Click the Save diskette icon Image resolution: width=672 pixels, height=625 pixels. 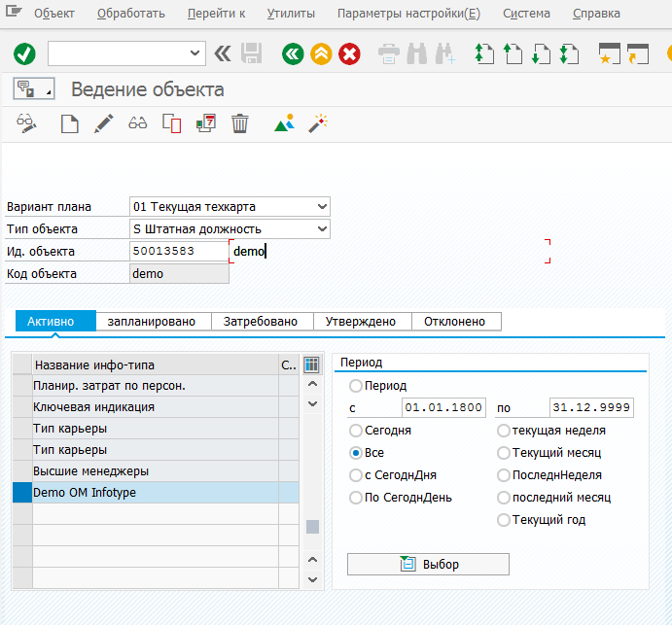[x=252, y=54]
